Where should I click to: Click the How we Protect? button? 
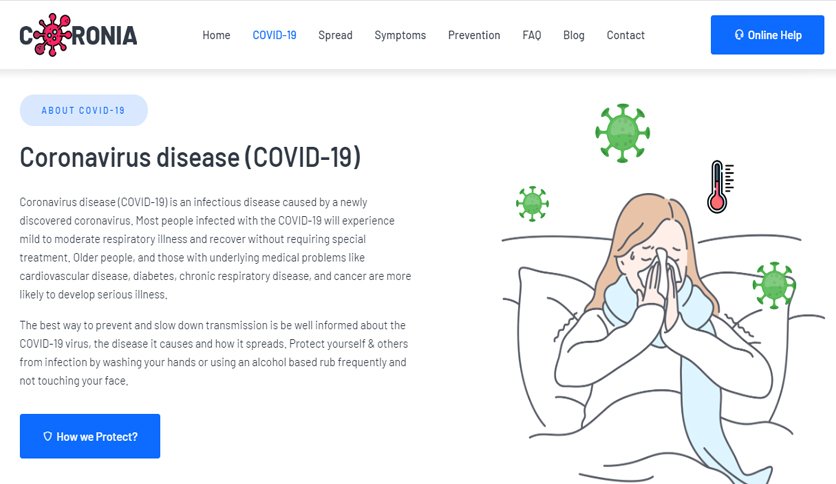(90, 436)
